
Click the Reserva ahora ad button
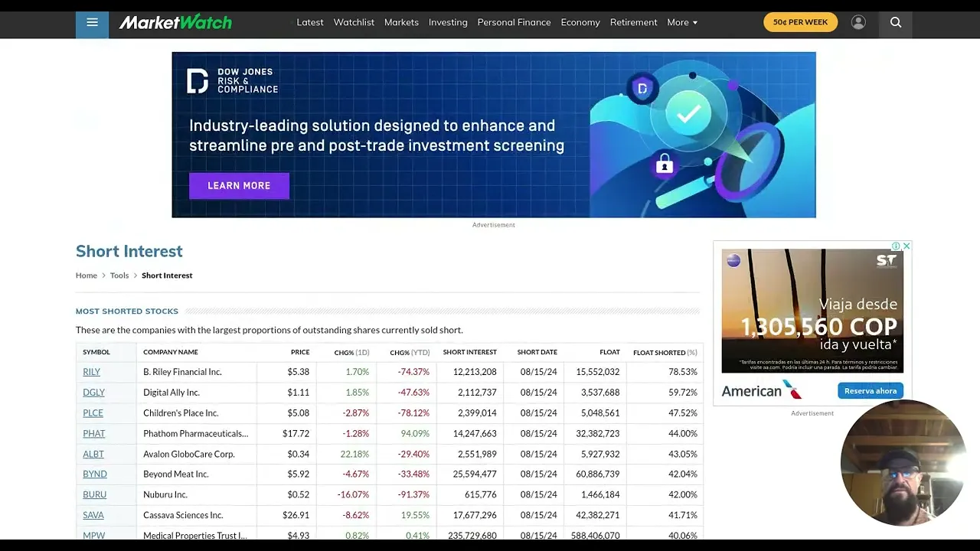871,390
